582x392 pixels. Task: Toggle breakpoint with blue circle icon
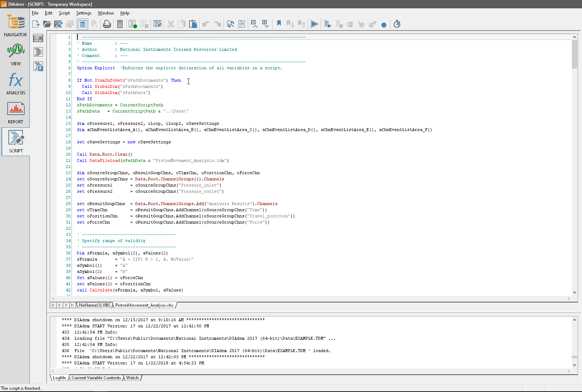click(384, 25)
